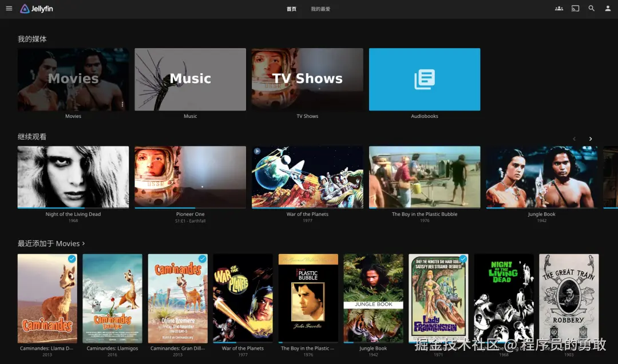This screenshot has height=364, width=618.
Task: Click the Night of the Living Dead progress bar
Action: tap(73, 208)
